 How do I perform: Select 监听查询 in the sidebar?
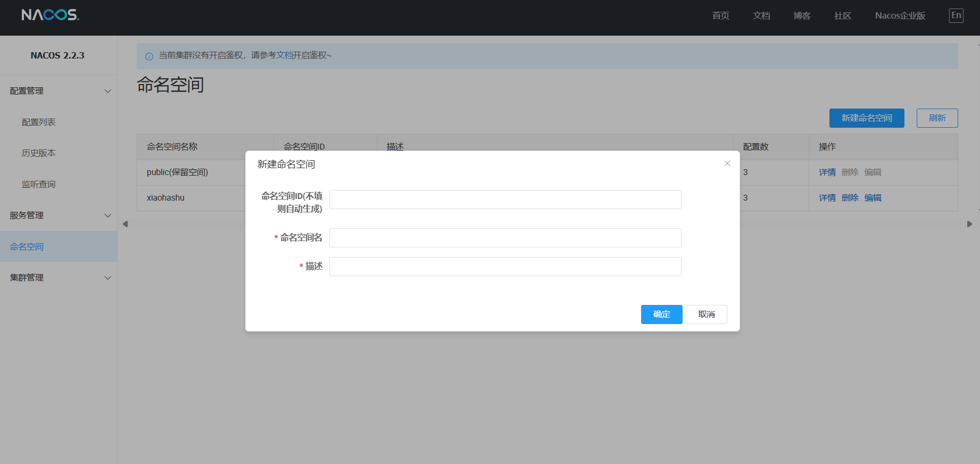pyautogui.click(x=38, y=185)
